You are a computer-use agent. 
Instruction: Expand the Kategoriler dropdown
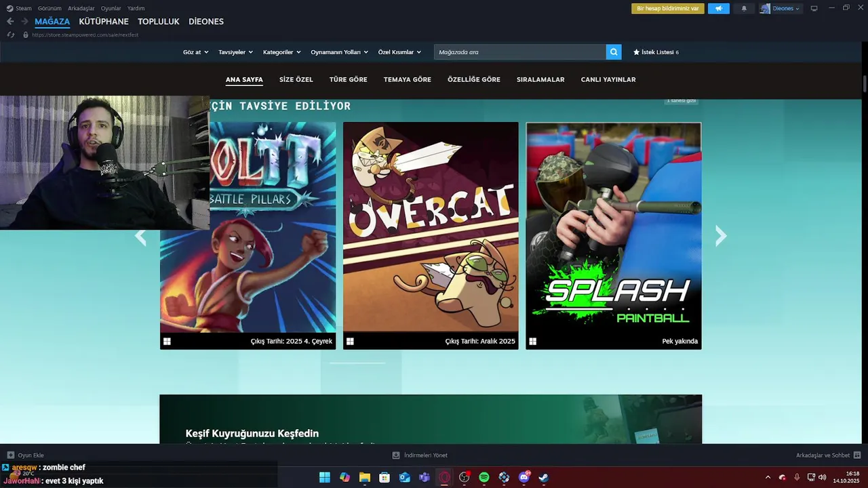tap(281, 52)
